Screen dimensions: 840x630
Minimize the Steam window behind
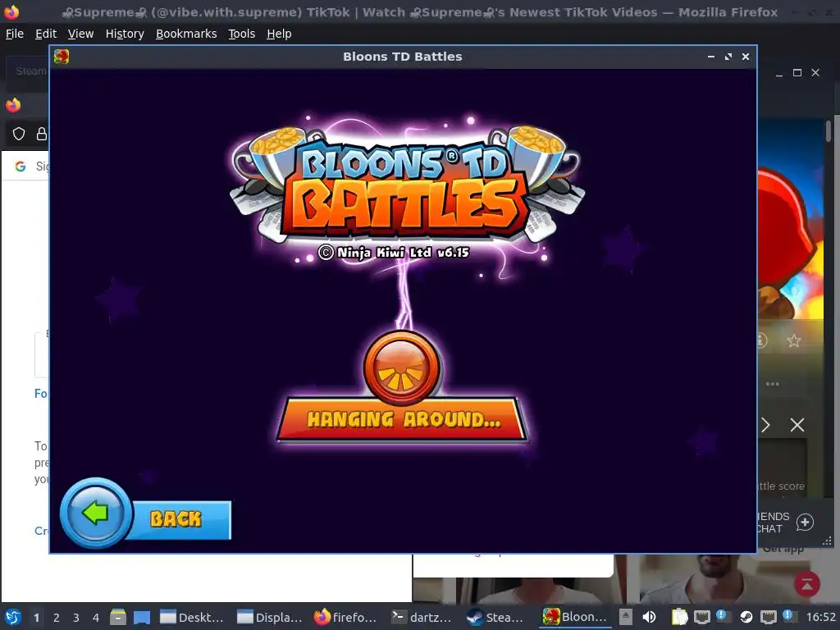(779, 73)
